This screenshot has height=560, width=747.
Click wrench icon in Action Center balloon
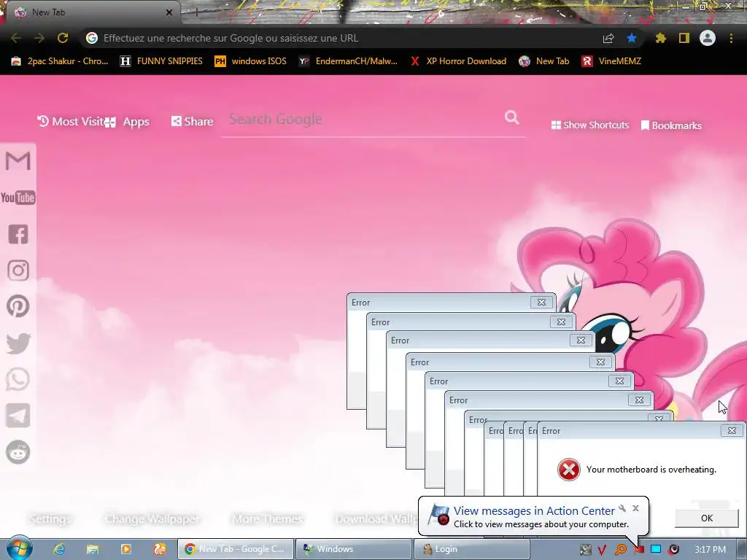click(622, 508)
